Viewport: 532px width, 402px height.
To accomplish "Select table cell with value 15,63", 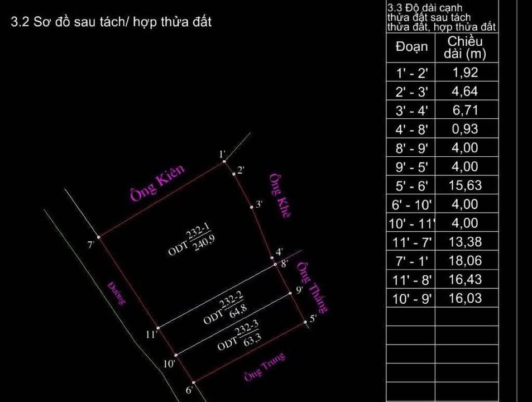I will 466,185.
